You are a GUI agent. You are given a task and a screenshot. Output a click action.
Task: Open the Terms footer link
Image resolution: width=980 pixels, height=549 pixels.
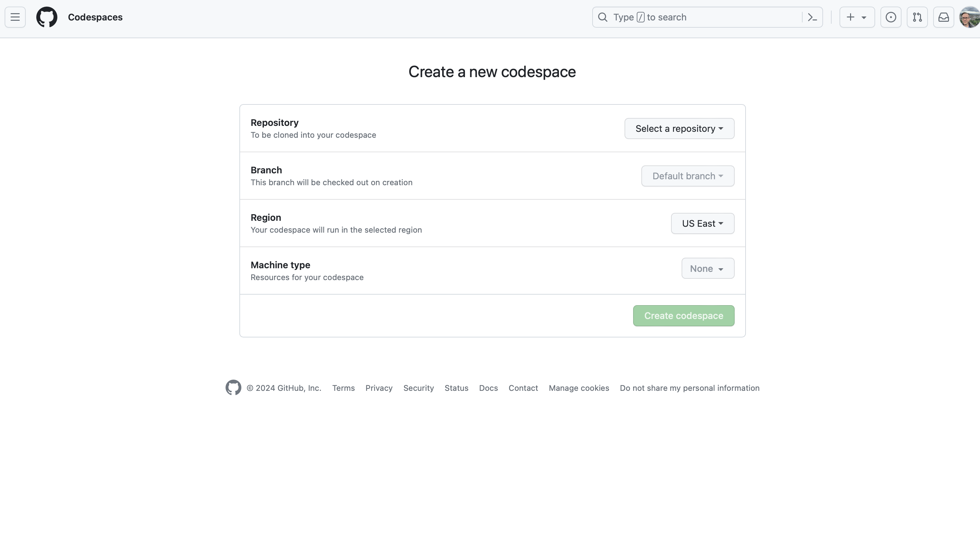[343, 388]
